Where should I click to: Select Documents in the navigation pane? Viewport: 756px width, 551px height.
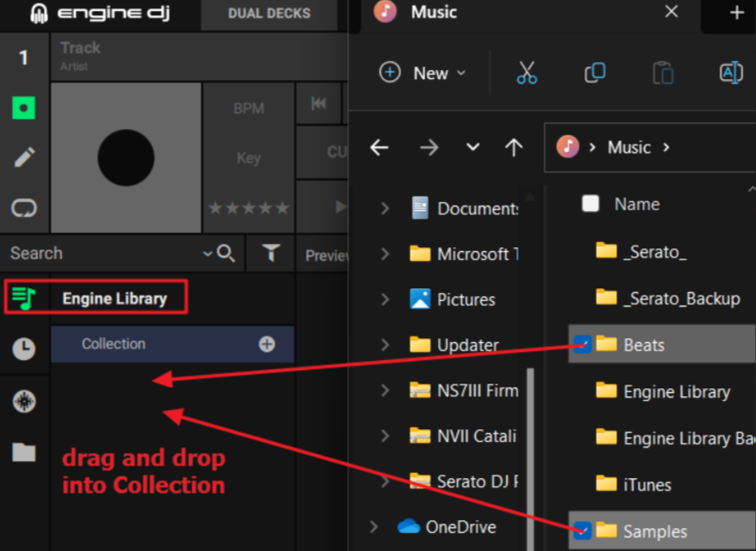pos(464,208)
